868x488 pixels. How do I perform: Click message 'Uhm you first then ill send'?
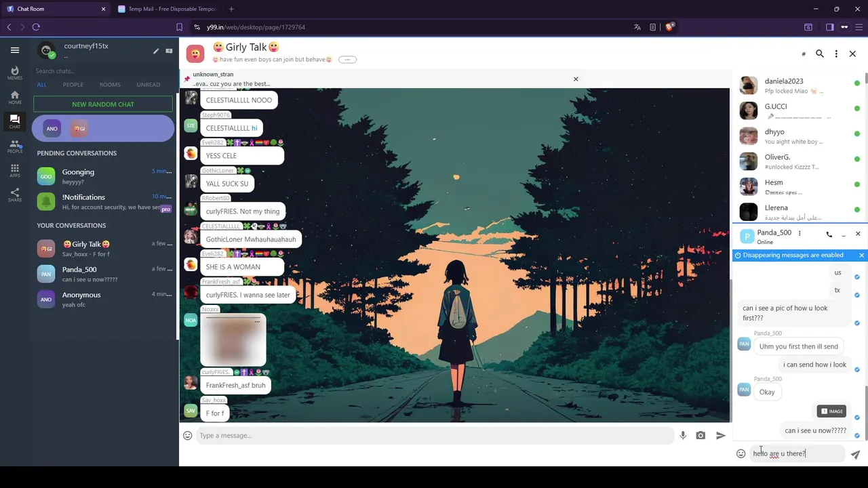coord(799,346)
